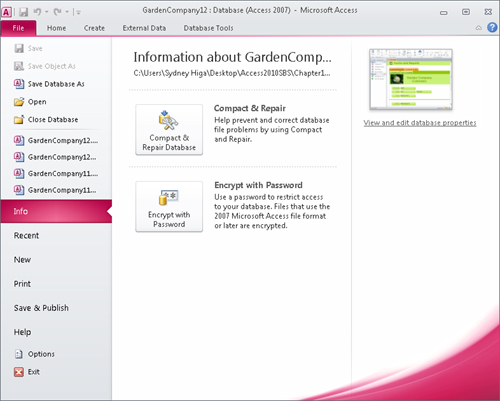Viewport: 500px width, 401px height.
Task: Click the Close Database folder icon
Action: (x=19, y=119)
